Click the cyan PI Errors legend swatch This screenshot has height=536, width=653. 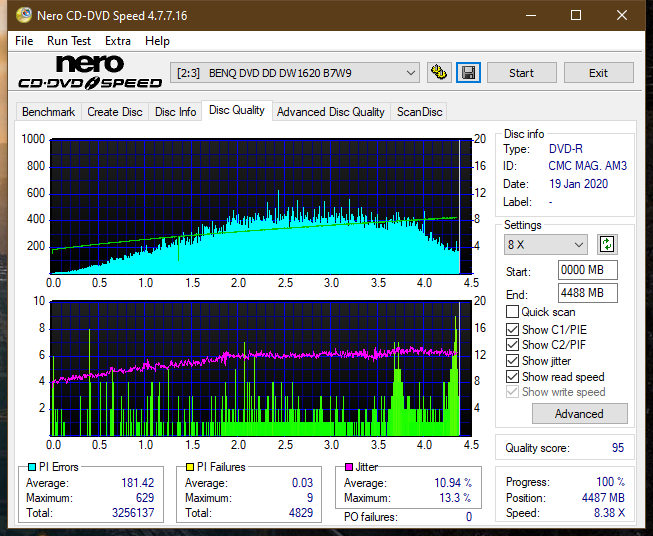(x=32, y=467)
